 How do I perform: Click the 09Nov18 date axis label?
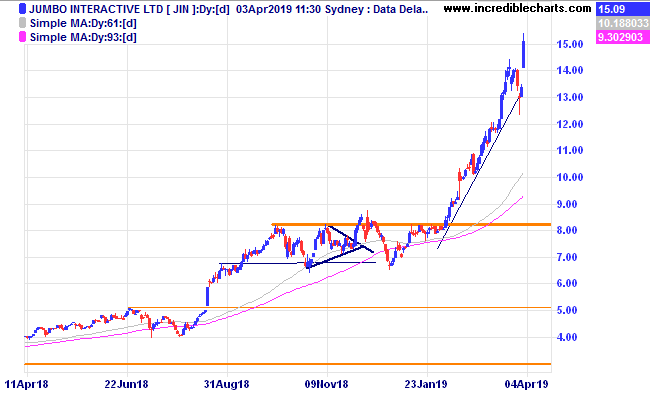point(326,384)
